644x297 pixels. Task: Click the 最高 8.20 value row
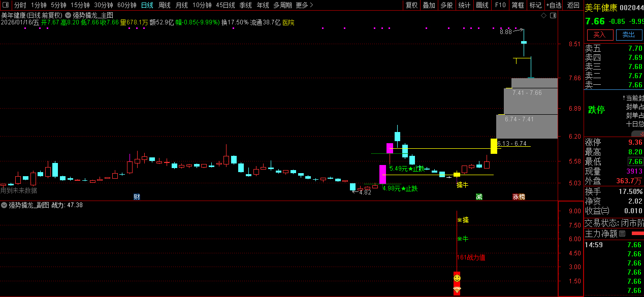[614, 152]
